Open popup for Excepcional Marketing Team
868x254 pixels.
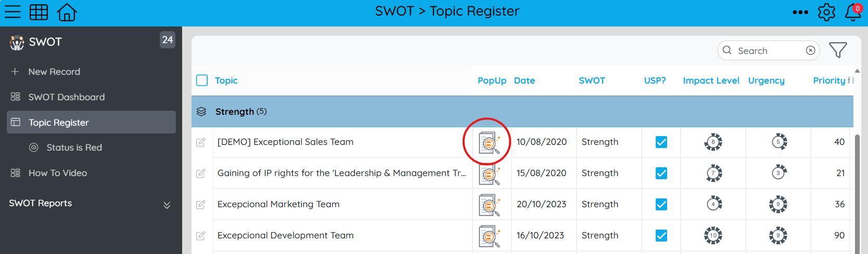tap(489, 205)
